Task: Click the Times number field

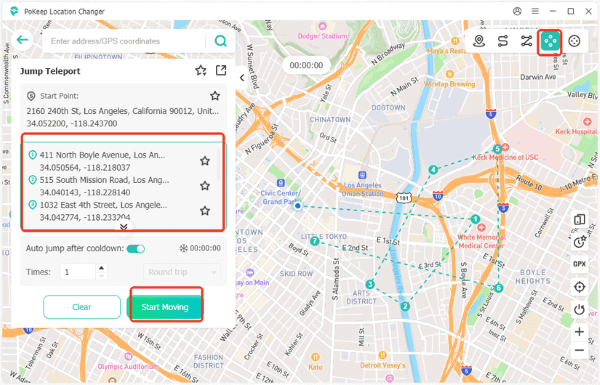Action: (78, 272)
